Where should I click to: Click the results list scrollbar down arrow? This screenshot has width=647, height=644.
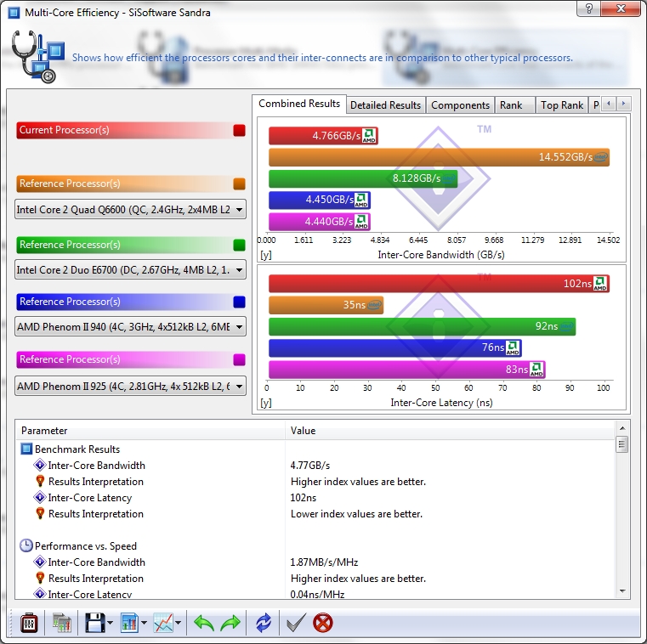click(x=622, y=591)
